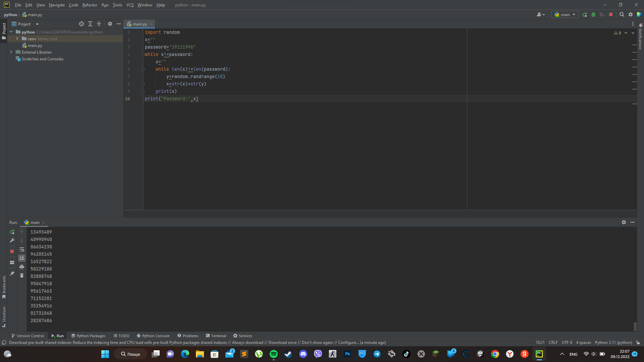The image size is (644, 362).
Task: Open Python 3.11 interpreter selector
Action: 613,343
